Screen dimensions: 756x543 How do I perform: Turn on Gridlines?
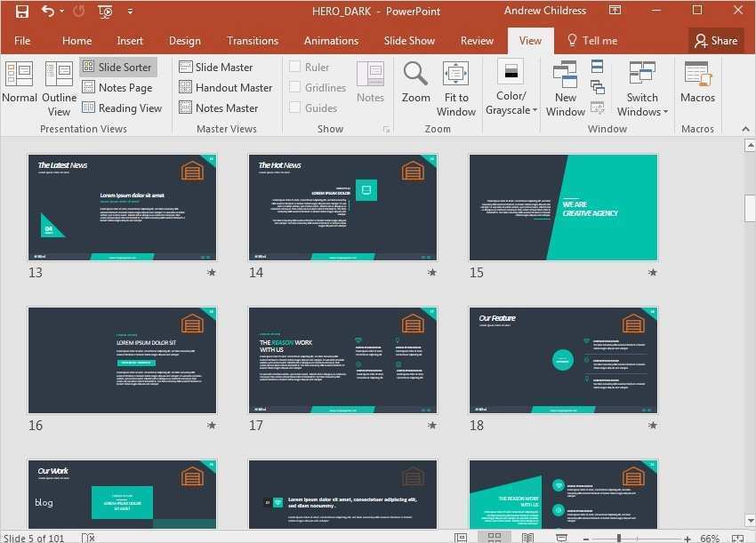pos(297,87)
